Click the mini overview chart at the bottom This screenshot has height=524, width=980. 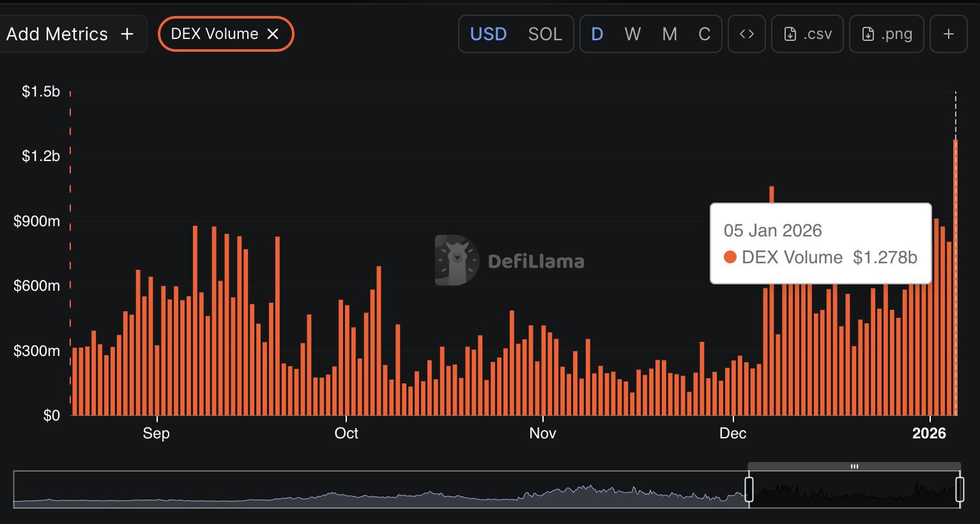click(x=383, y=492)
